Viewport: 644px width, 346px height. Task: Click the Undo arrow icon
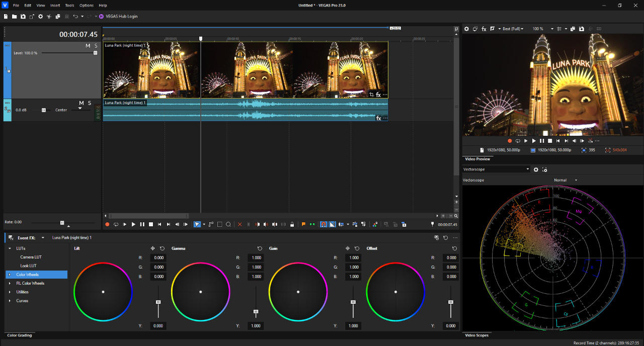pos(75,16)
